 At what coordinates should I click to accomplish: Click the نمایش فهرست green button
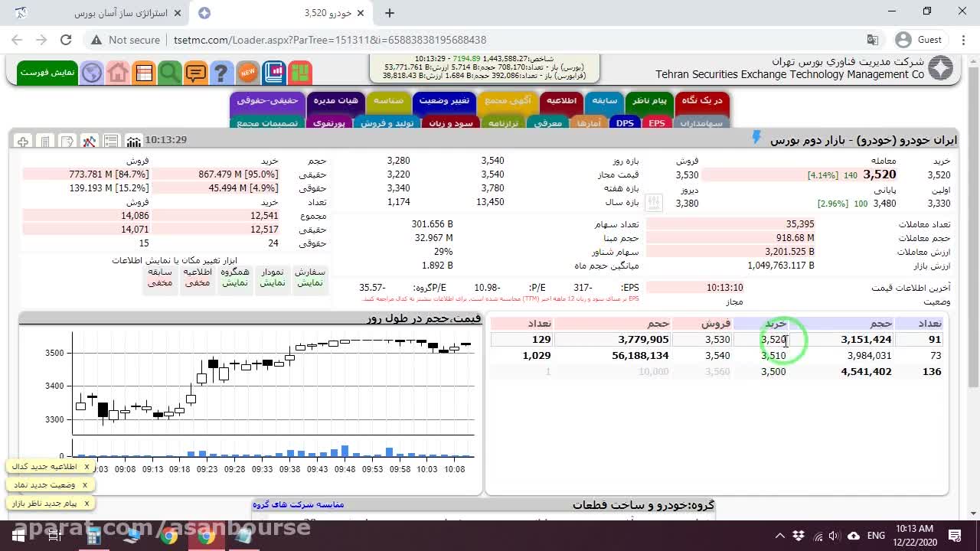tap(47, 73)
